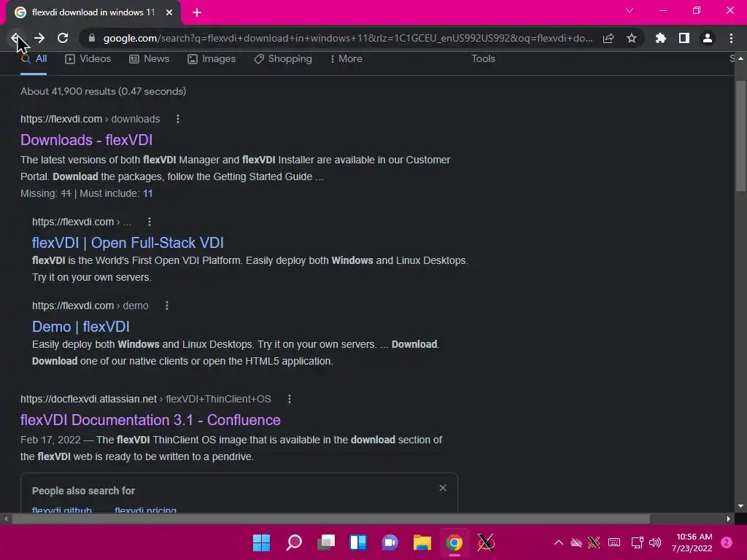
Task: Open the touch keyboard tray icon
Action: point(614,542)
